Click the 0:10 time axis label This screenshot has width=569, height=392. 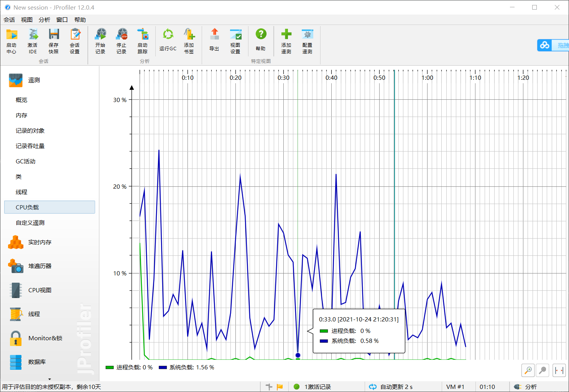tap(188, 78)
